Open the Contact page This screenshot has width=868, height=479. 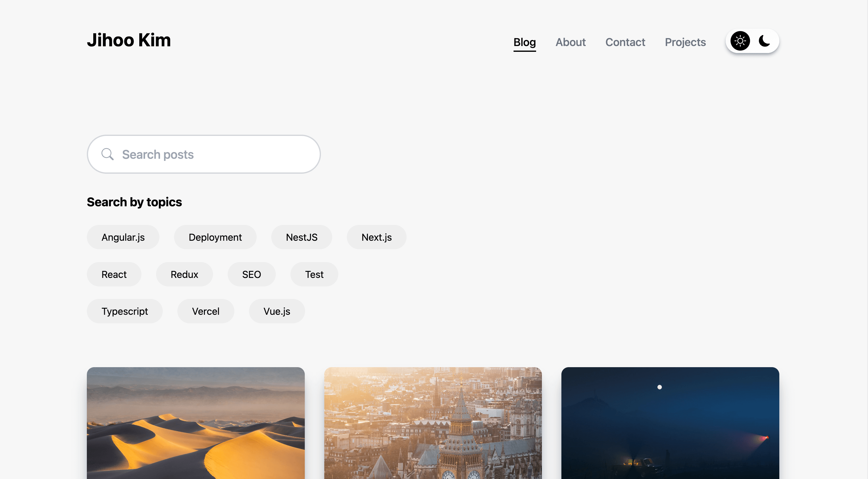coord(625,42)
